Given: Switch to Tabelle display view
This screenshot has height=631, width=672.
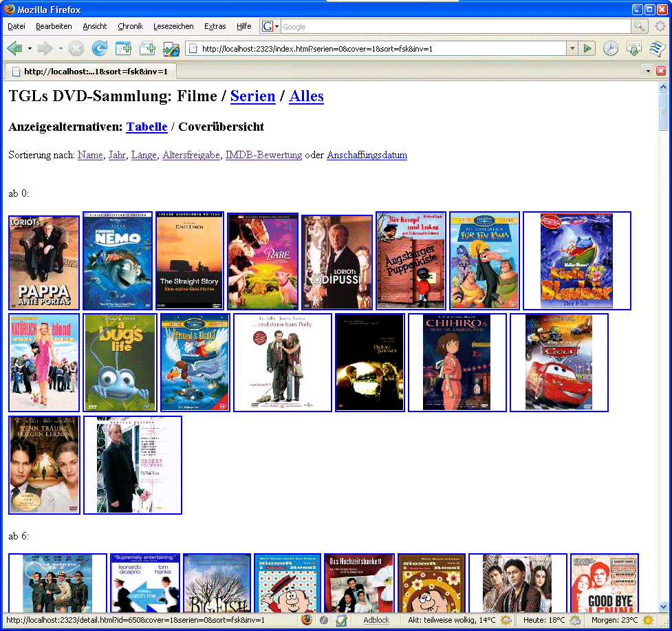Looking at the screenshot, I should [x=147, y=127].
